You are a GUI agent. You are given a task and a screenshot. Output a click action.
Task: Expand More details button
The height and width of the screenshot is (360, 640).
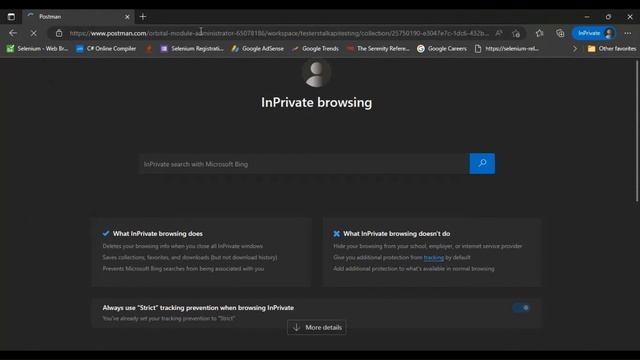pyautogui.click(x=317, y=327)
